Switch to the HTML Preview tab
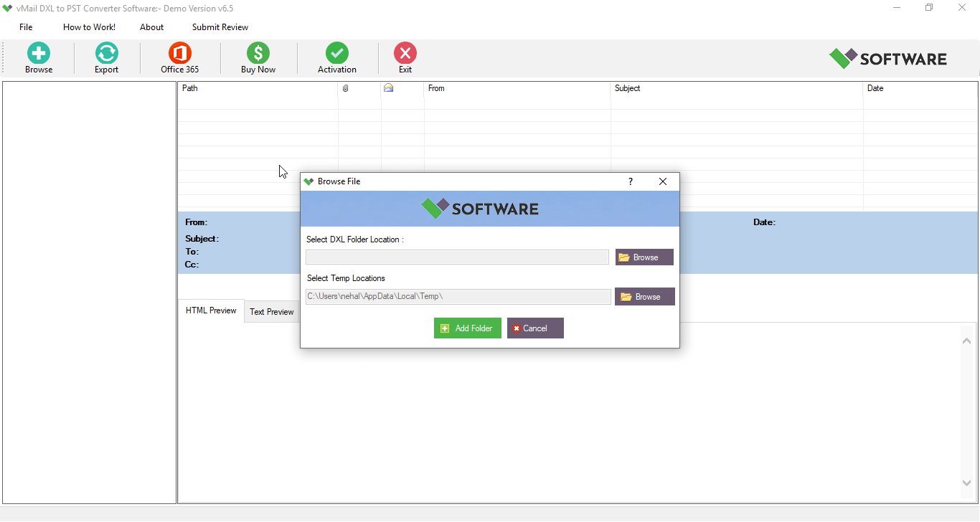 tap(211, 310)
